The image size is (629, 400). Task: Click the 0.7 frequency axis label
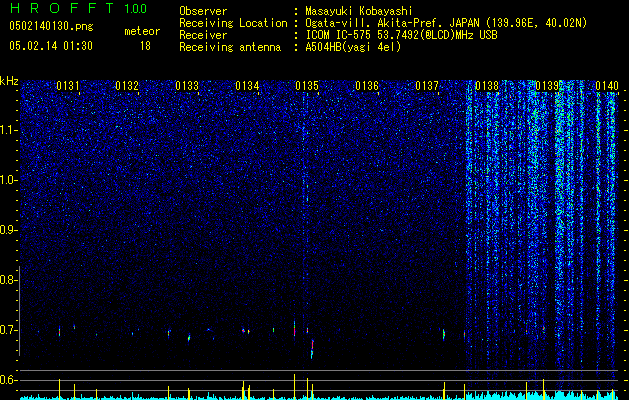coord(9,330)
